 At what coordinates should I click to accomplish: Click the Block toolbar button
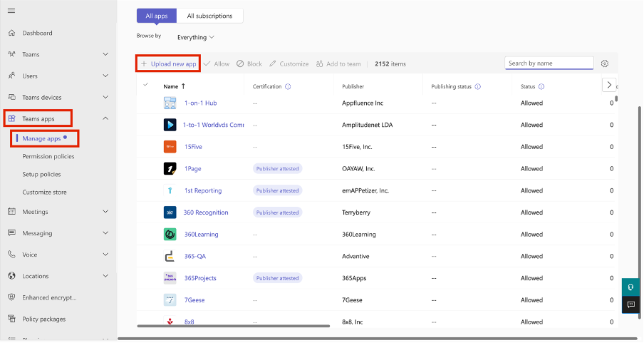(x=249, y=63)
